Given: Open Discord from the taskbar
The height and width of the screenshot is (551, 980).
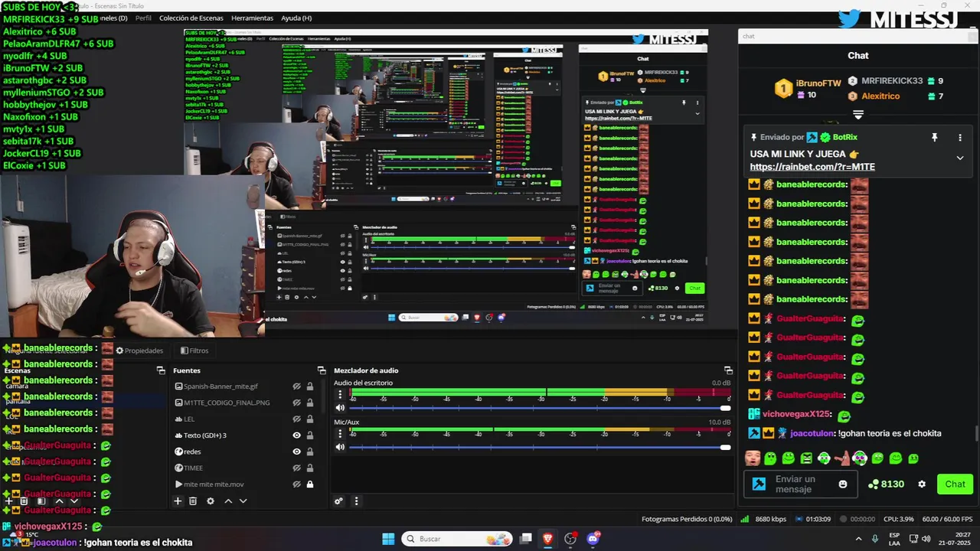Looking at the screenshot, I should click(593, 539).
